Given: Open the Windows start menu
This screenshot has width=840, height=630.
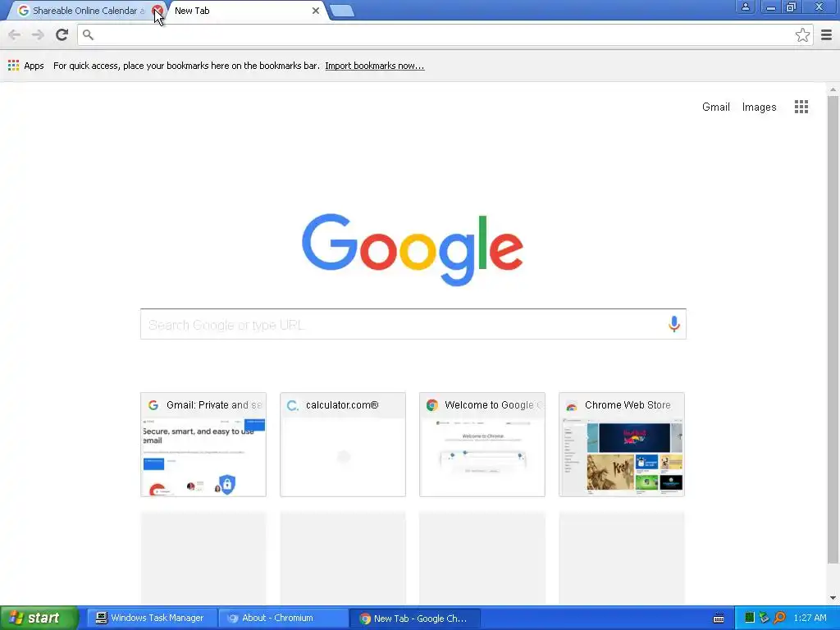Looking at the screenshot, I should (x=39, y=619).
